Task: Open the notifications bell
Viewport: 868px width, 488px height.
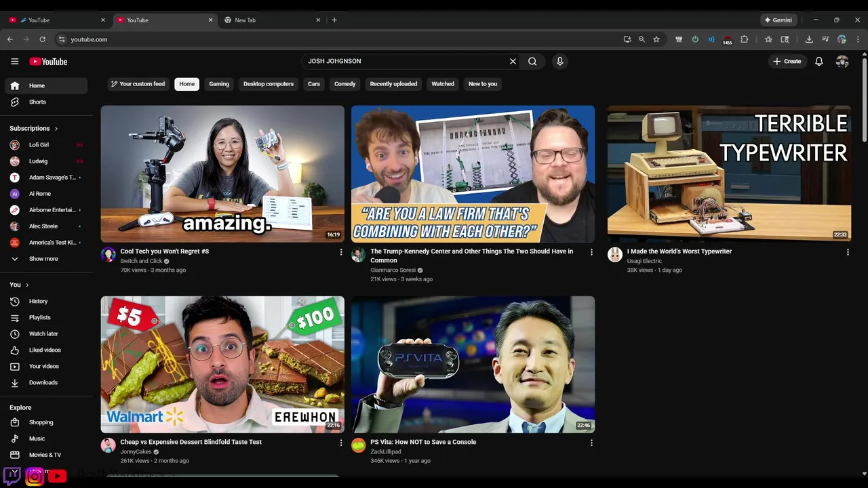Action: click(x=818, y=61)
